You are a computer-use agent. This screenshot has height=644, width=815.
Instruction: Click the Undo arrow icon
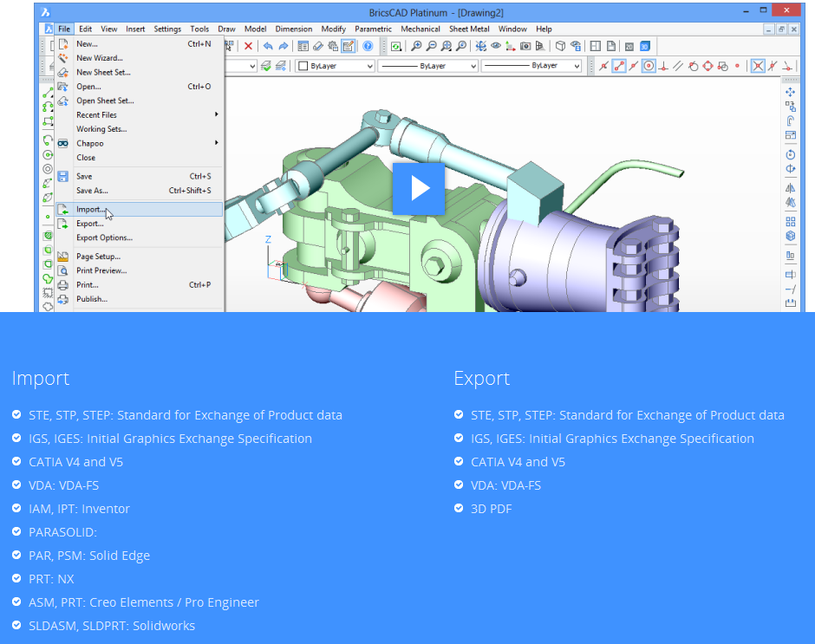pyautogui.click(x=268, y=46)
